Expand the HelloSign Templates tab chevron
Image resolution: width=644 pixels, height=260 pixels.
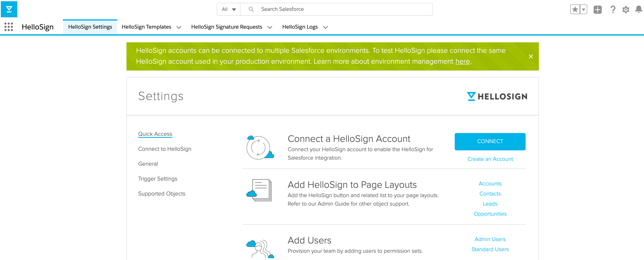click(x=179, y=27)
